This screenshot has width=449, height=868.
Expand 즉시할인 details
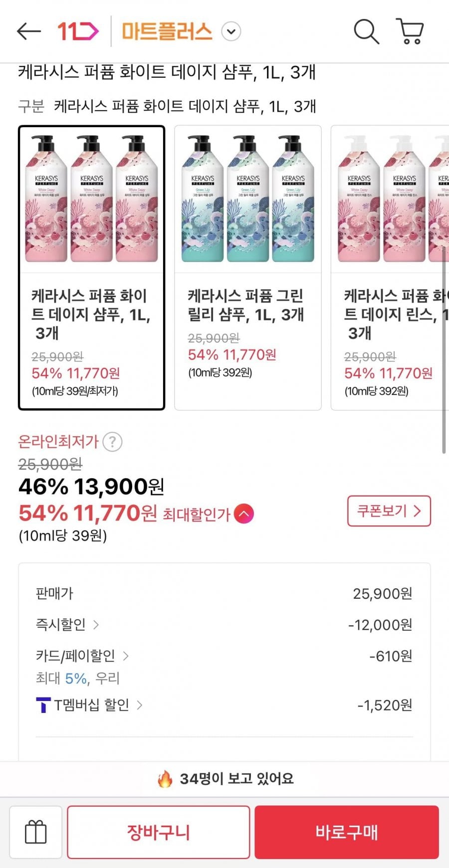tap(96, 624)
